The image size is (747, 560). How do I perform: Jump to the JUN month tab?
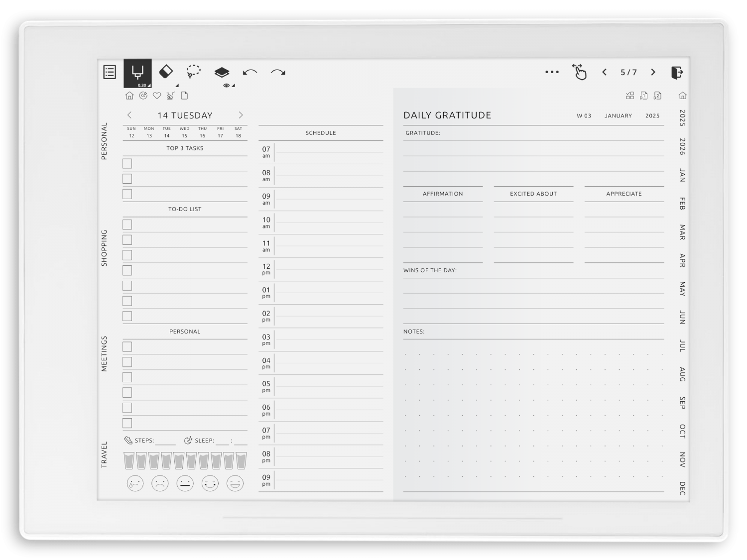coord(682,318)
